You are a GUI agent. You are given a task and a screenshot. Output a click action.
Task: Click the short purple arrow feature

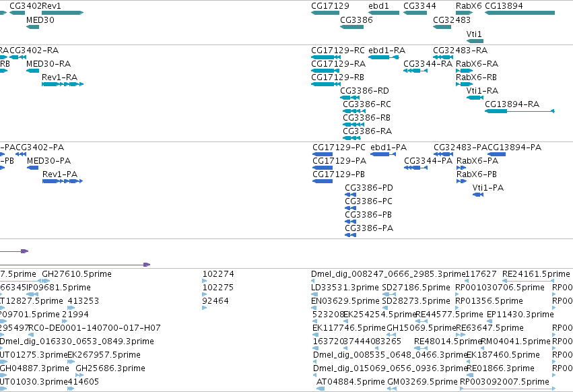[14, 251]
